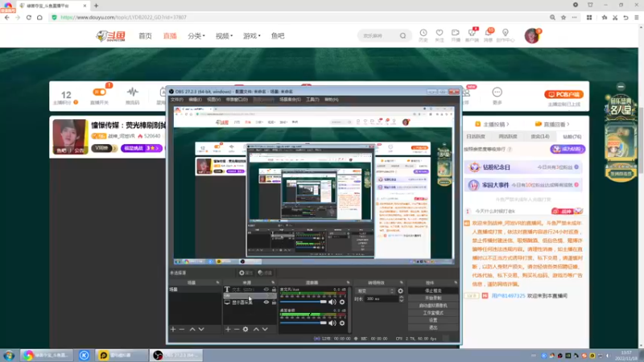This screenshot has width=644, height=362.
Task: Go to Douyu 首页 home tab
Action: pyautogui.click(x=145, y=36)
